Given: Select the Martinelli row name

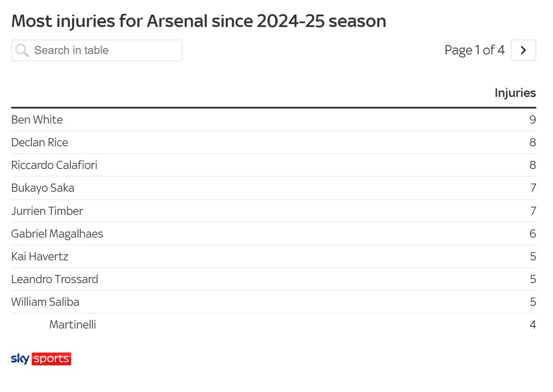Looking at the screenshot, I should tap(72, 325).
